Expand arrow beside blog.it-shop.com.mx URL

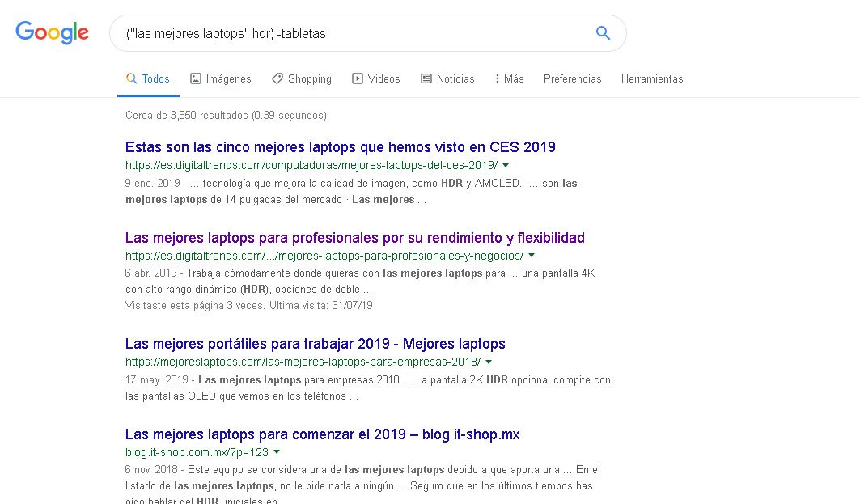277,452
